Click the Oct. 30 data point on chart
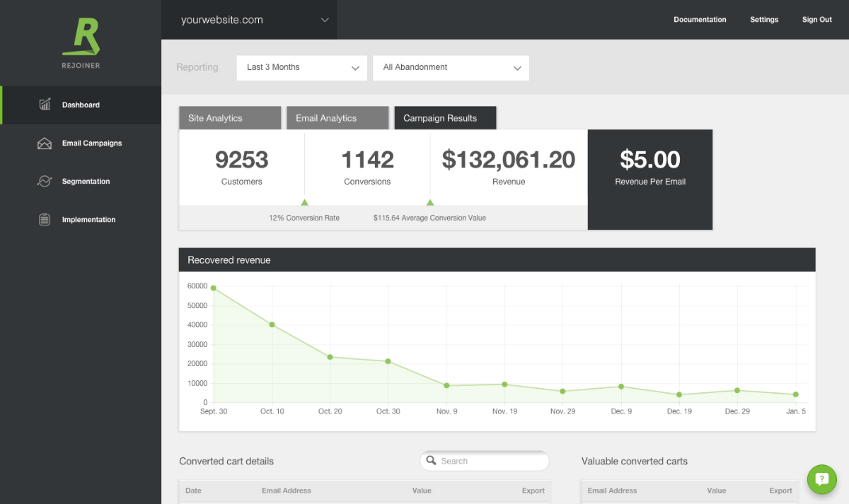Image resolution: width=849 pixels, height=504 pixels. coord(388,361)
